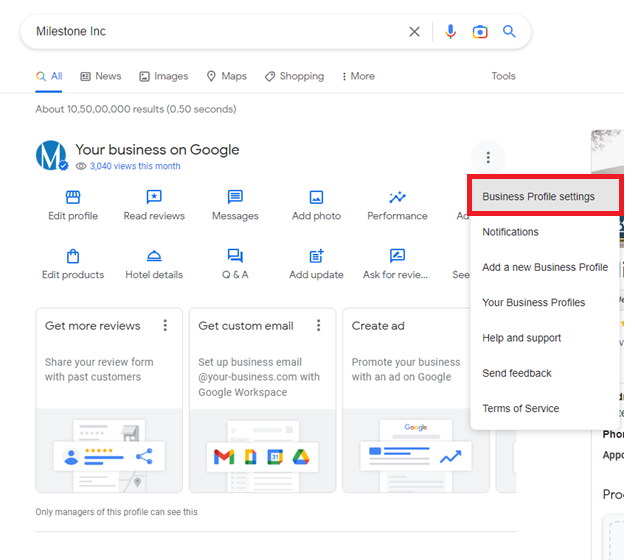Choose Send feedback in the menu
Viewport: 635px width, 560px height.
[545, 373]
